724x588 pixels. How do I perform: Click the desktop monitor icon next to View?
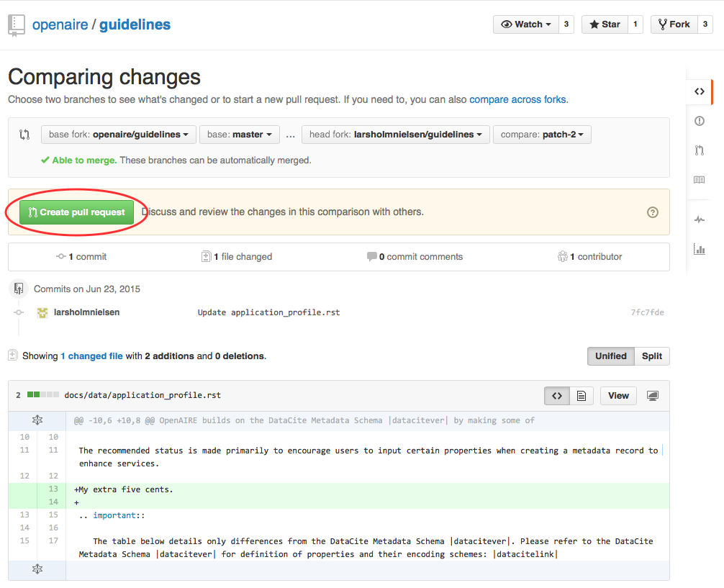tap(653, 396)
